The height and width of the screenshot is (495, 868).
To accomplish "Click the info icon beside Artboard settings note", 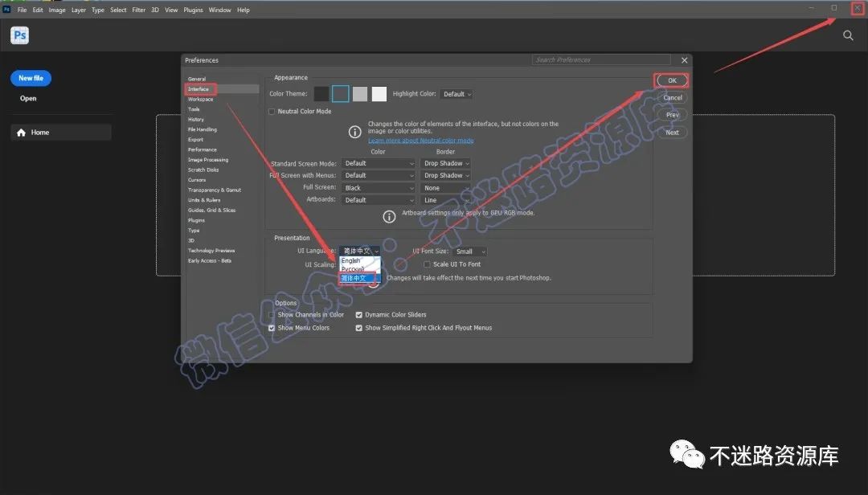I will pyautogui.click(x=389, y=216).
